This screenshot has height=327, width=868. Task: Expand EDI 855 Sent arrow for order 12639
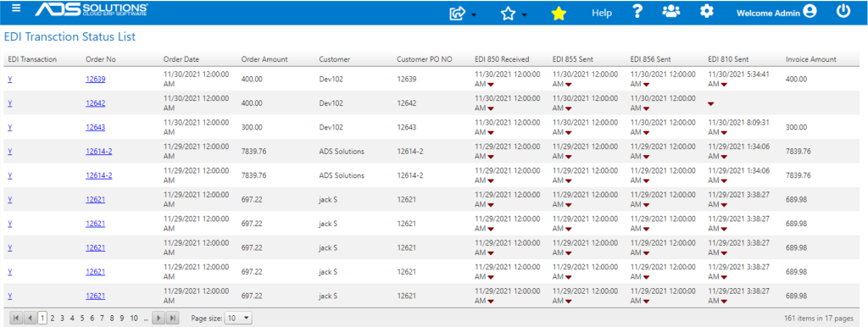(x=569, y=85)
